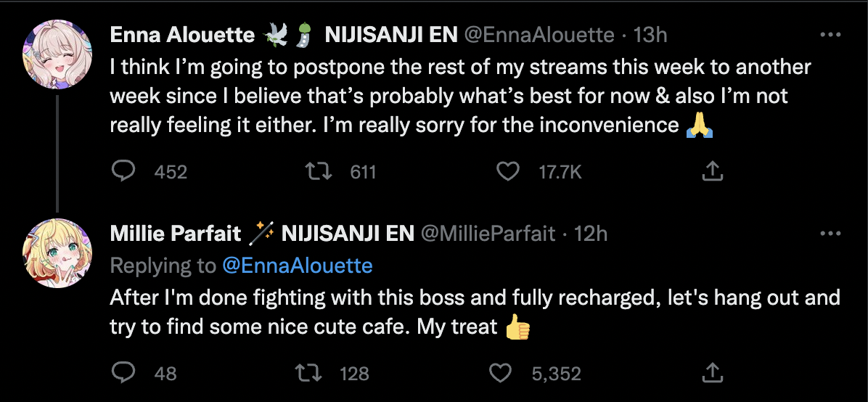This screenshot has height=402, width=868.
Task: Open Enna Alouette's profile picture
Action: pyautogui.click(x=57, y=54)
